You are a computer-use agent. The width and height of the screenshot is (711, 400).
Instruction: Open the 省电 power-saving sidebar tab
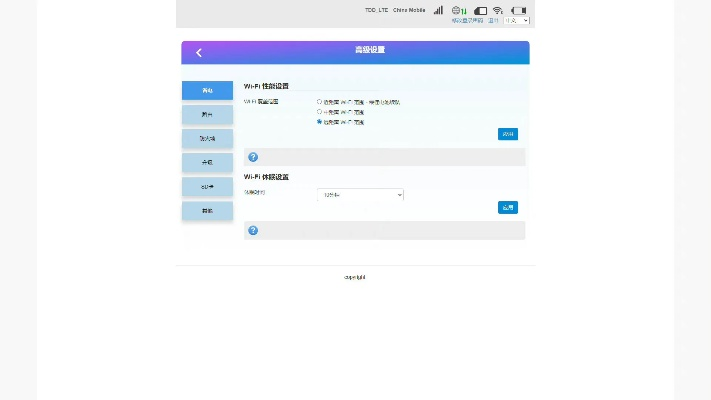[x=207, y=90]
